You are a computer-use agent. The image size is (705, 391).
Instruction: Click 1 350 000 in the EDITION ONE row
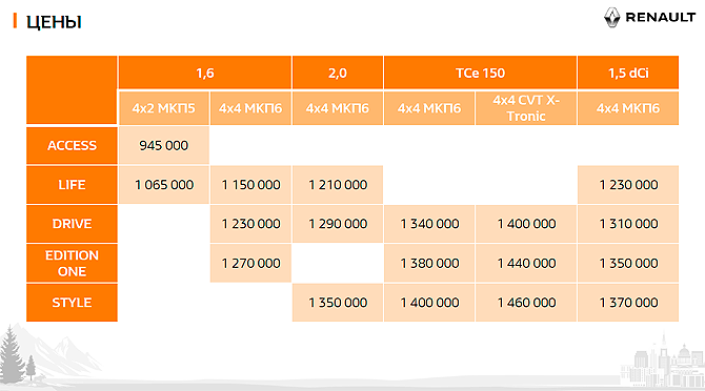coord(628,263)
